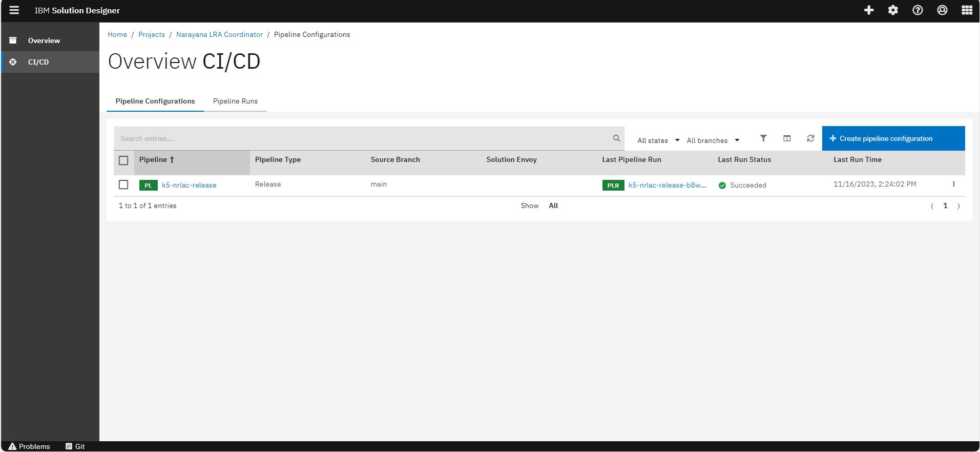Viewport: 980px width, 452px height.
Task: Go to previous page arrow
Action: click(932, 206)
